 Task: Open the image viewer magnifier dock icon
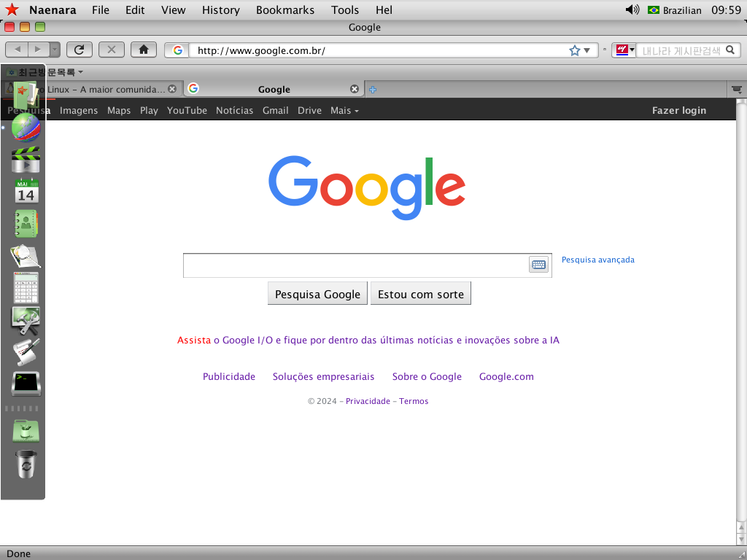click(26, 256)
